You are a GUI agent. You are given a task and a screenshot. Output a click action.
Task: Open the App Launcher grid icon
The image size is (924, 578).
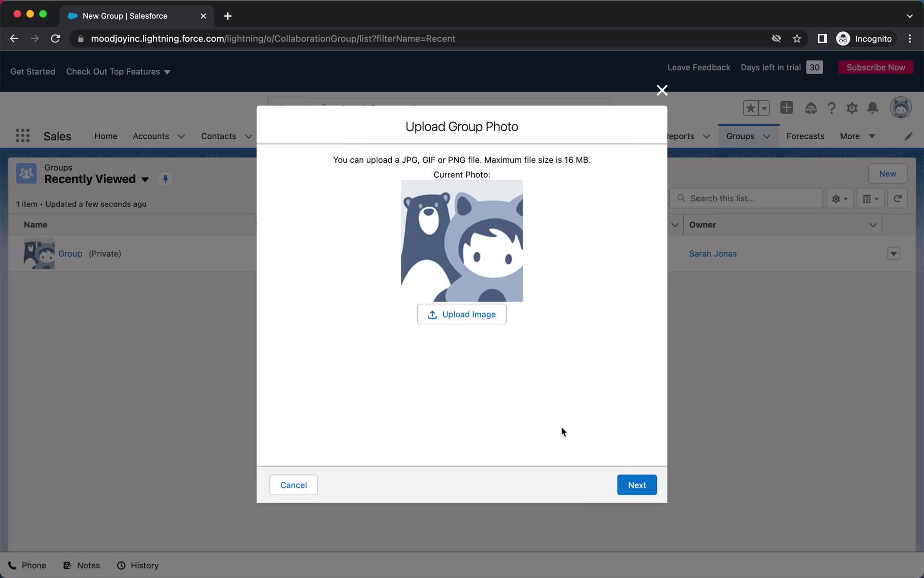pos(23,136)
